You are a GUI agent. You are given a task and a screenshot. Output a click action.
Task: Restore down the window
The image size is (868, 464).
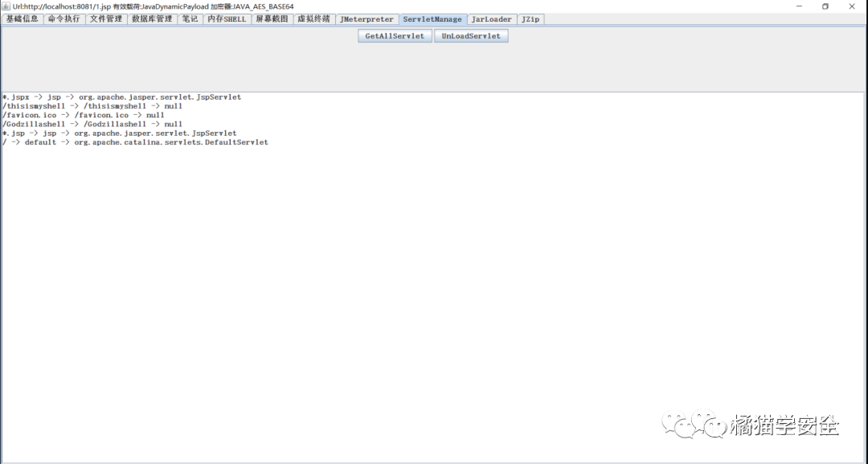tap(825, 6)
